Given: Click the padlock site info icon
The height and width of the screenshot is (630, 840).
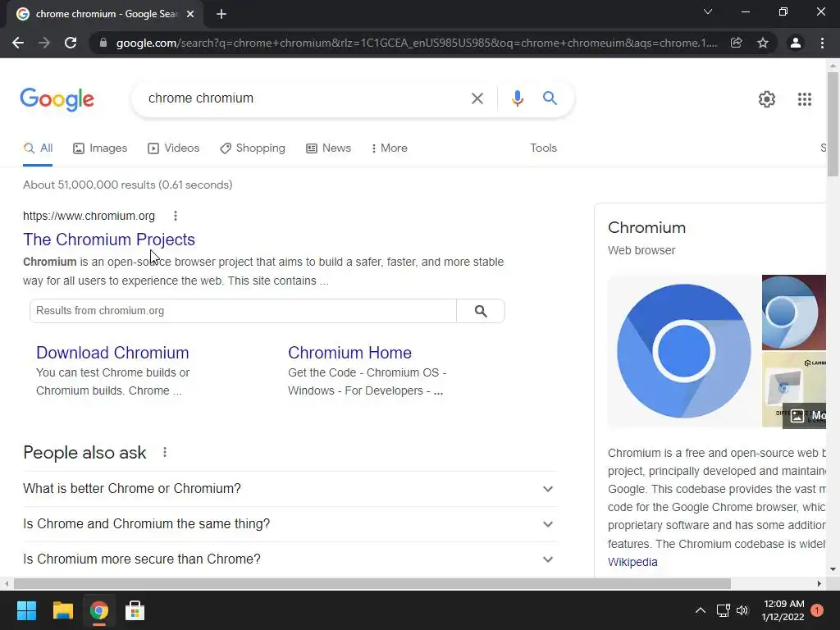Looking at the screenshot, I should pos(103,43).
